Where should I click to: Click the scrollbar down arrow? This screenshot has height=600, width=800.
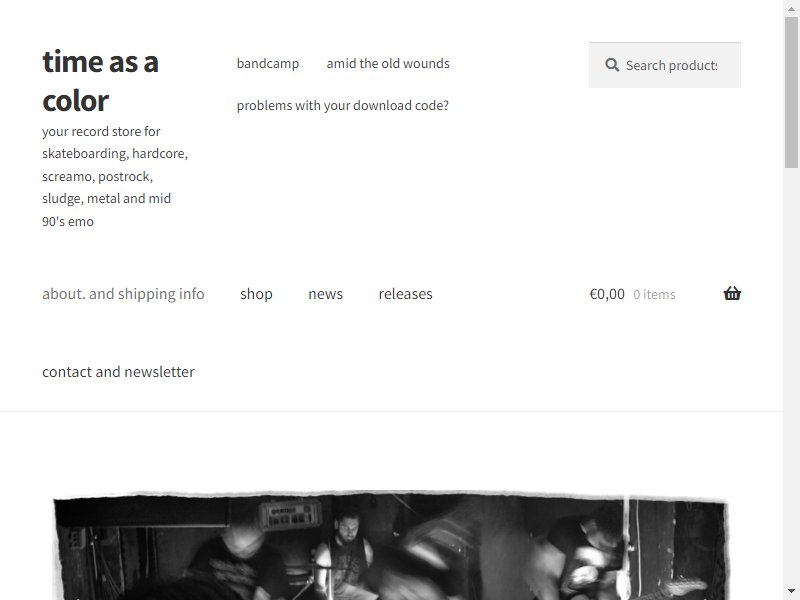(791, 591)
